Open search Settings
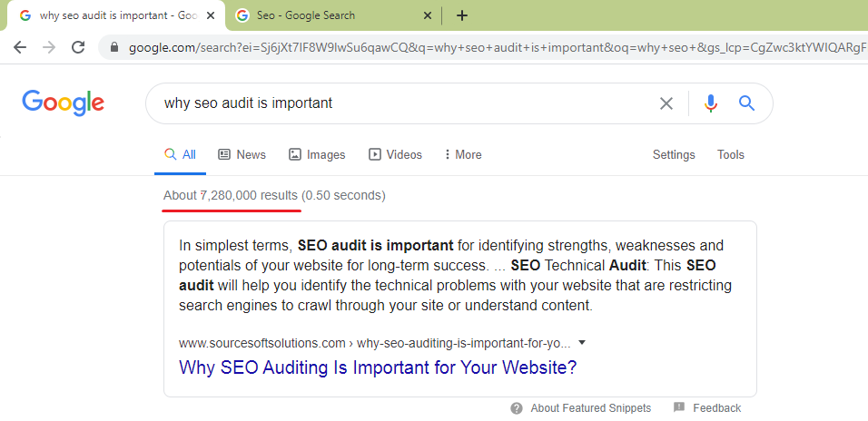The width and height of the screenshot is (868, 421). (x=674, y=155)
